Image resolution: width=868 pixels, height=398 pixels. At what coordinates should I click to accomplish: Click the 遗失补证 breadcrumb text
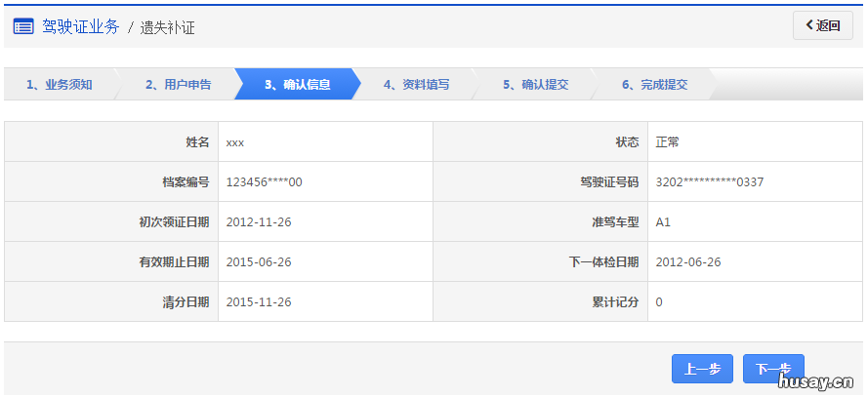pos(167,27)
